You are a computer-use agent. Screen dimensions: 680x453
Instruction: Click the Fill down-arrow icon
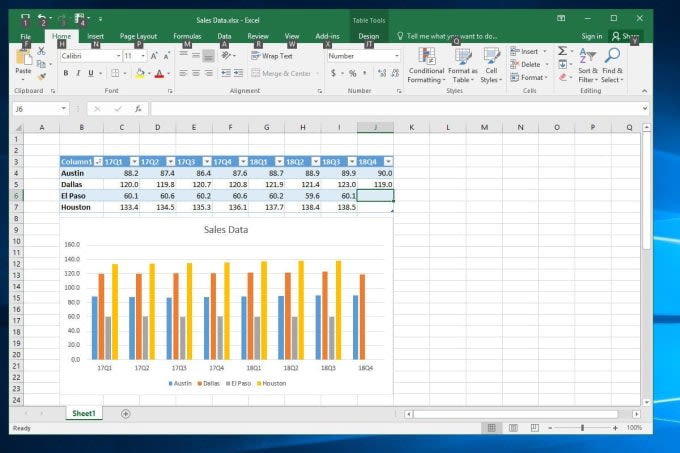(x=562, y=64)
